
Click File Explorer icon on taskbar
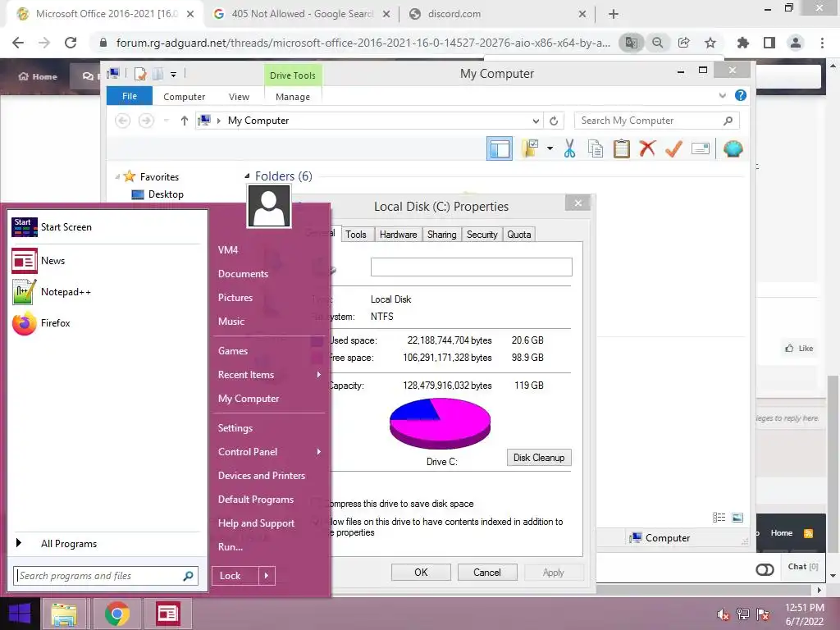point(64,614)
